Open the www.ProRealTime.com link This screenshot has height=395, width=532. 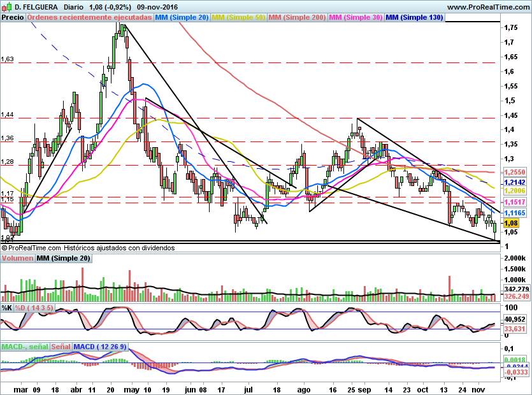click(x=489, y=7)
